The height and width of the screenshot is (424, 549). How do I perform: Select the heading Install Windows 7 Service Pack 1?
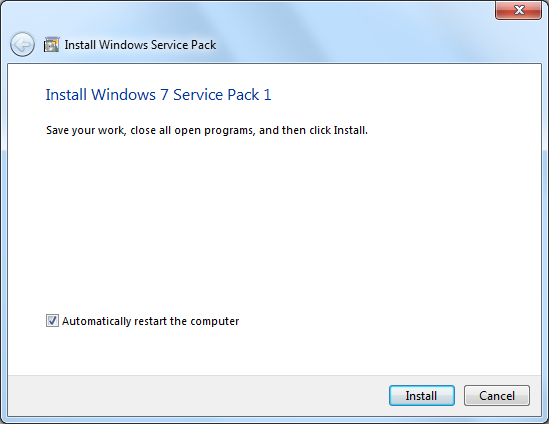point(158,95)
